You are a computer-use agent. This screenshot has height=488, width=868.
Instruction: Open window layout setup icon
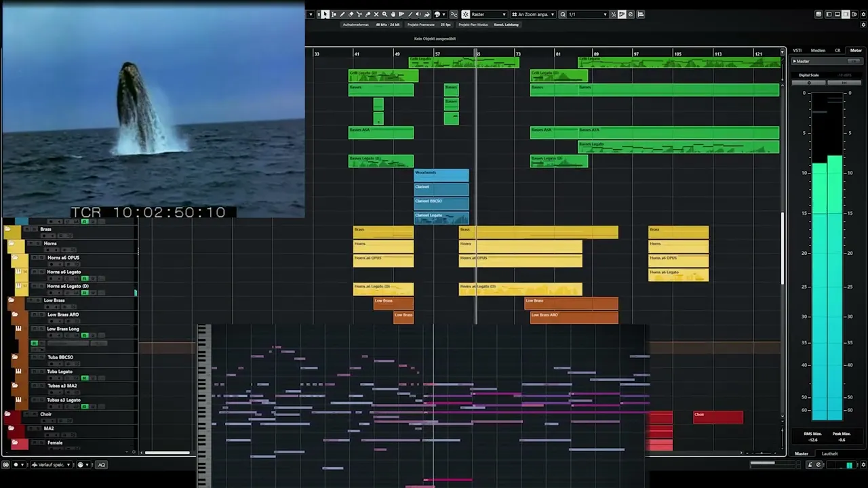pos(854,14)
